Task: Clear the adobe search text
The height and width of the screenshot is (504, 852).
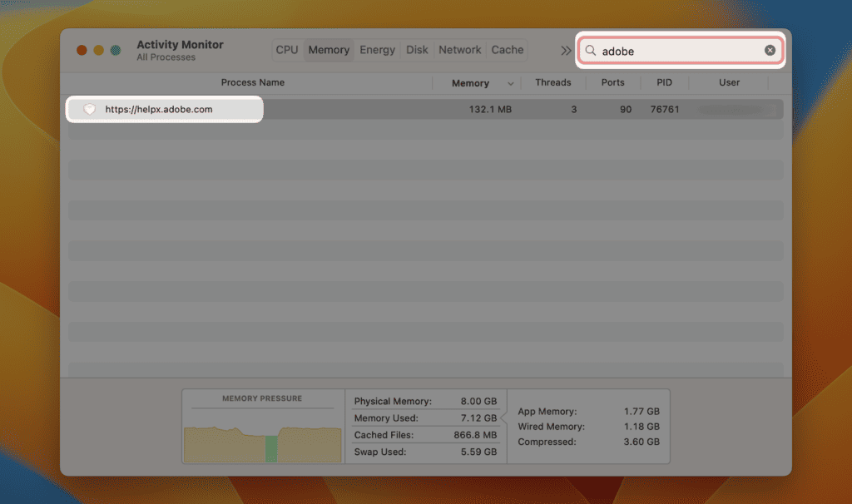Action: 770,50
